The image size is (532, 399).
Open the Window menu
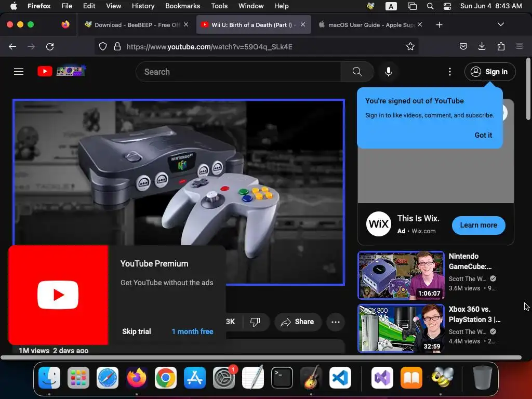(251, 6)
